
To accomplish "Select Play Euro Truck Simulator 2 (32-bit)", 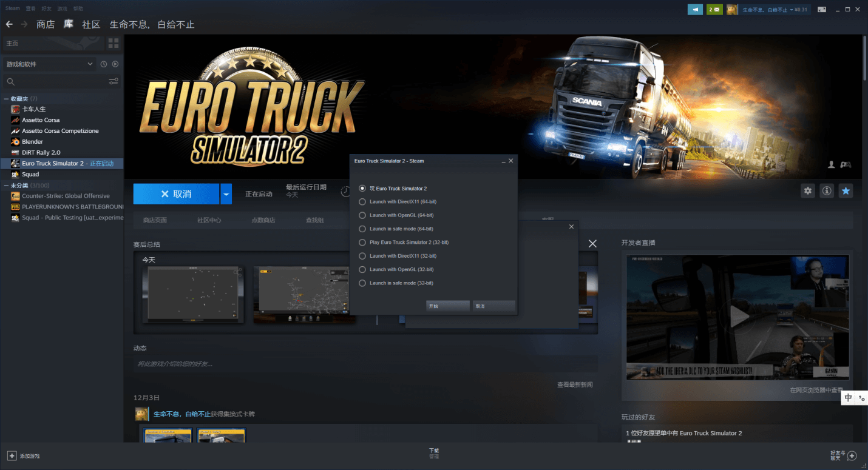I will pyautogui.click(x=362, y=243).
